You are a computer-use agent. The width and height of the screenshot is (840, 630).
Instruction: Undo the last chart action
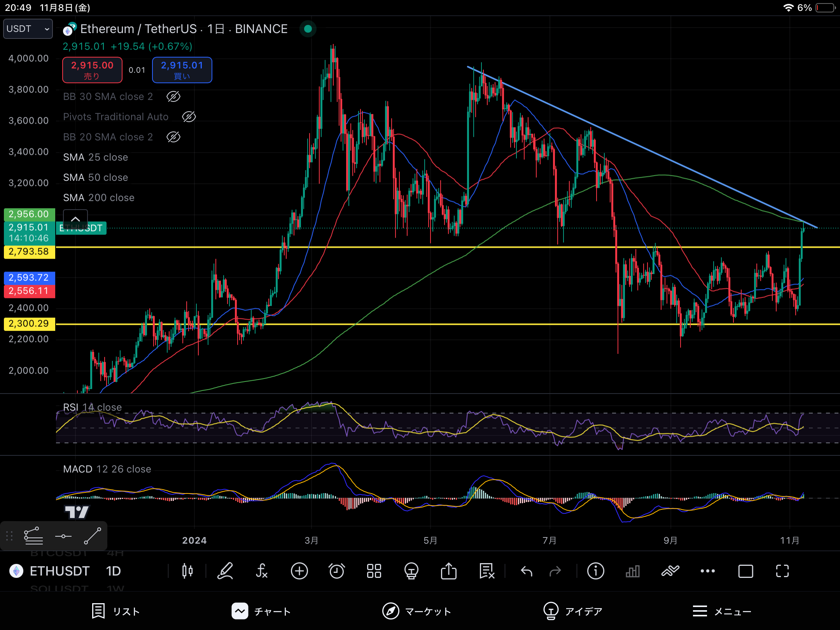527,571
